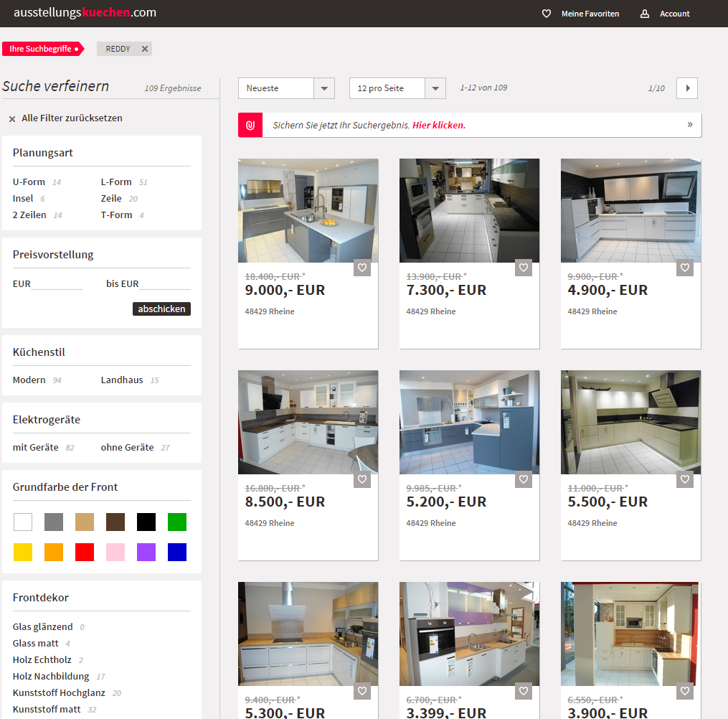Favorite the 3.900,- EUR kitchen with heart icon
Image resolution: width=728 pixels, height=719 pixels.
tap(685, 691)
